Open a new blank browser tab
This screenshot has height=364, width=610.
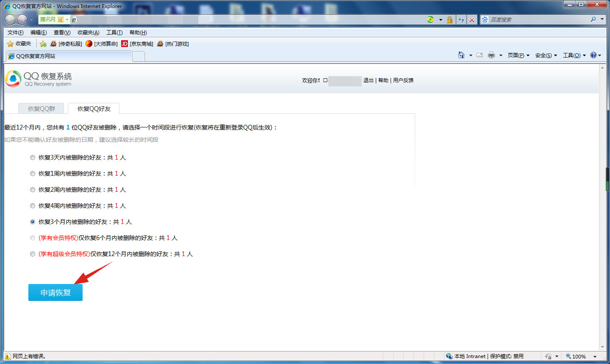[139, 56]
